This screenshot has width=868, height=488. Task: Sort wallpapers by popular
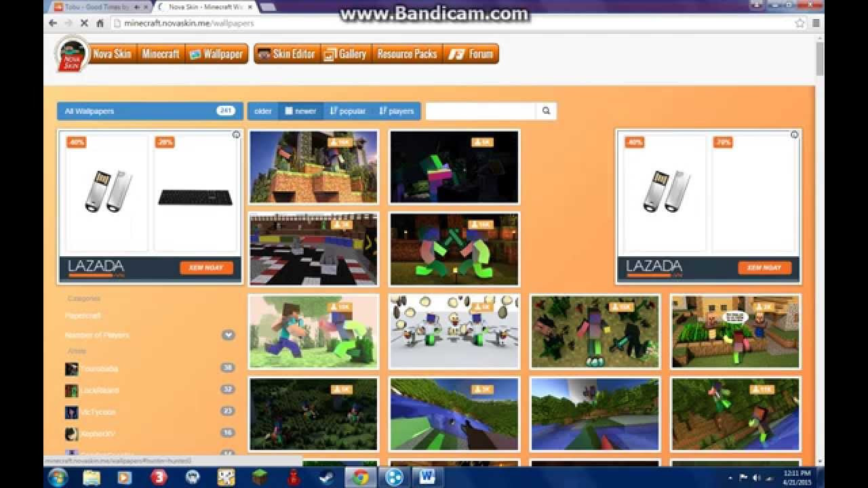348,111
